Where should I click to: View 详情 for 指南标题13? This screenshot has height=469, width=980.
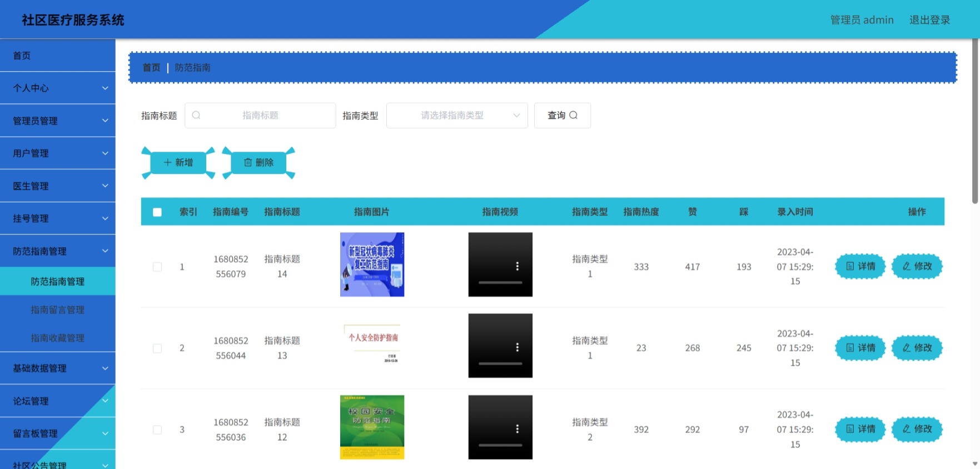coord(860,348)
